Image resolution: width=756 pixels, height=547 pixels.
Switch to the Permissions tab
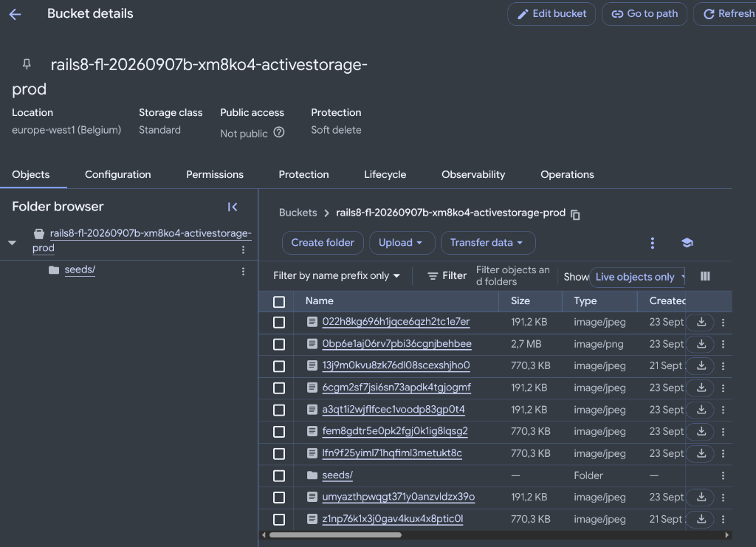[215, 174]
